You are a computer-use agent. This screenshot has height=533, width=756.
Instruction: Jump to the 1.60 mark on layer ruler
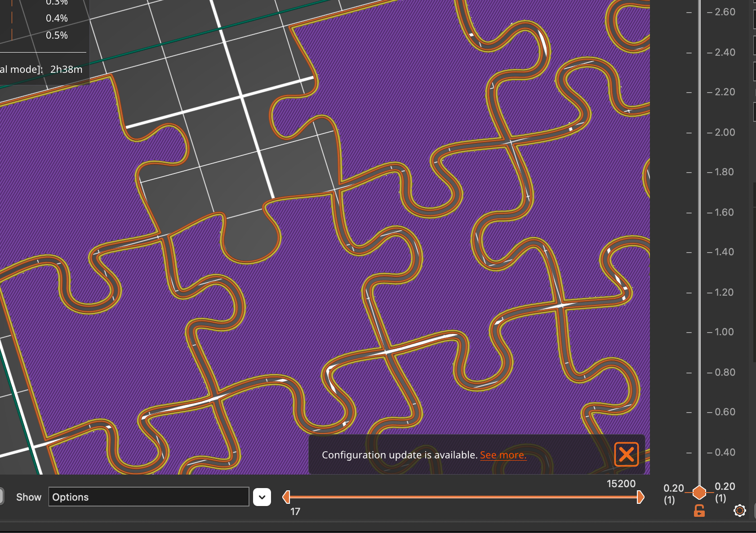coord(721,212)
